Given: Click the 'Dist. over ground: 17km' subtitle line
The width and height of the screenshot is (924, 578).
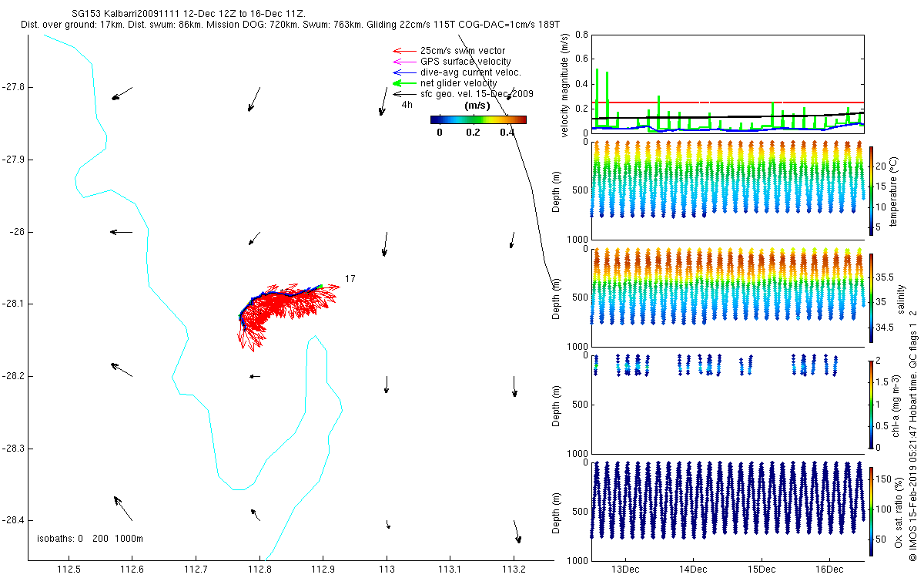Looking at the screenshot, I should [x=291, y=26].
